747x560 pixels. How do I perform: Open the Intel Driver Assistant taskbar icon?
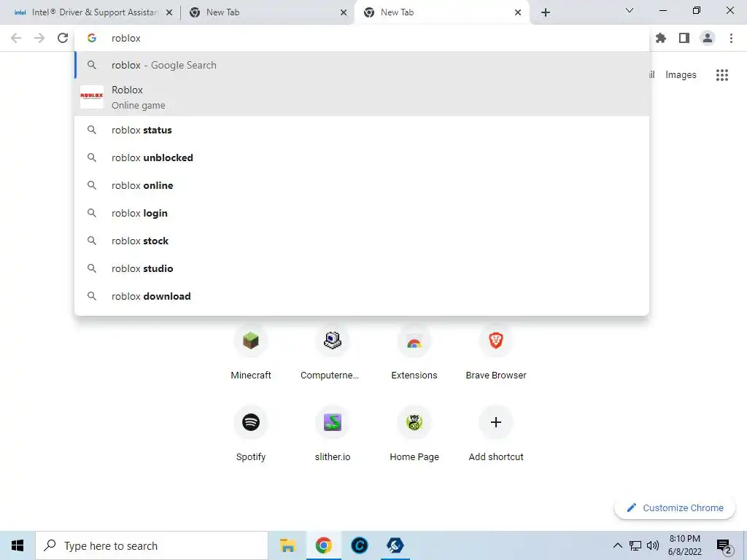(395, 545)
